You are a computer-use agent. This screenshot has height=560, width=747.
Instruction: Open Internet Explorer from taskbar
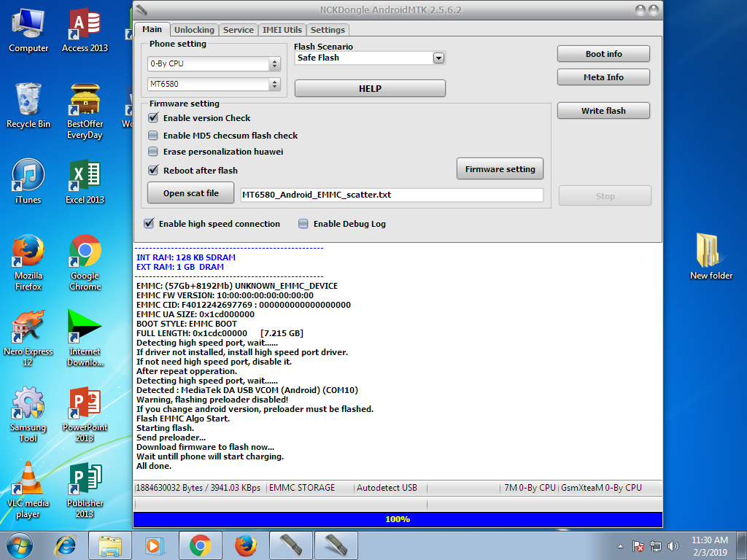pyautogui.click(x=65, y=545)
